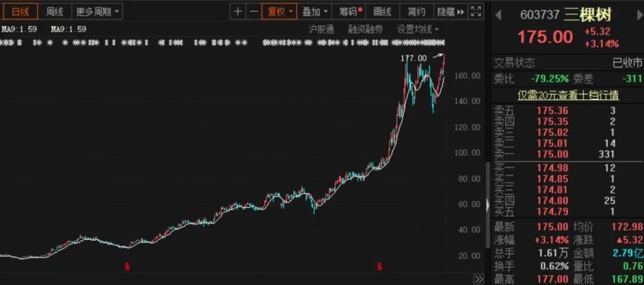Go to previous stock with left arrow

click(x=498, y=16)
